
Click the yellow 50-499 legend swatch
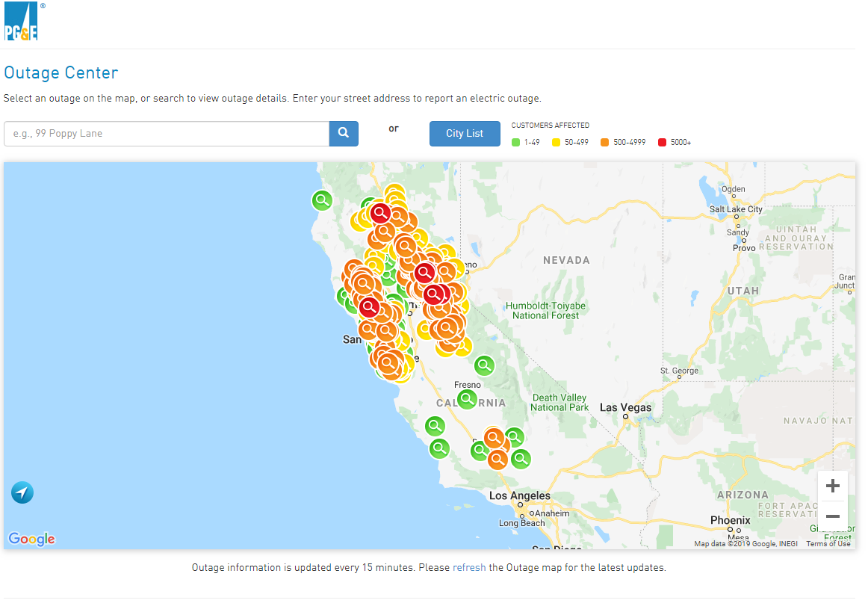point(556,142)
